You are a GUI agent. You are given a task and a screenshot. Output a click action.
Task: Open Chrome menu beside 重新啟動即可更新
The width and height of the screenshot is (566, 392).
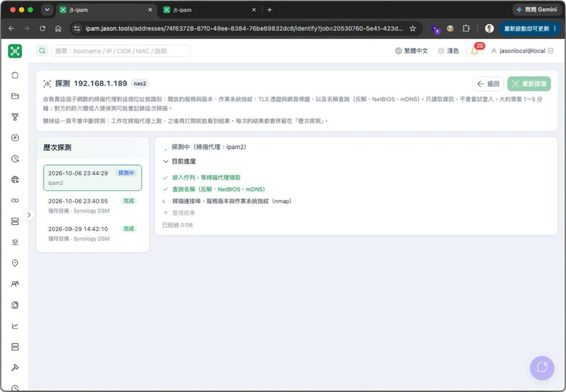point(555,29)
